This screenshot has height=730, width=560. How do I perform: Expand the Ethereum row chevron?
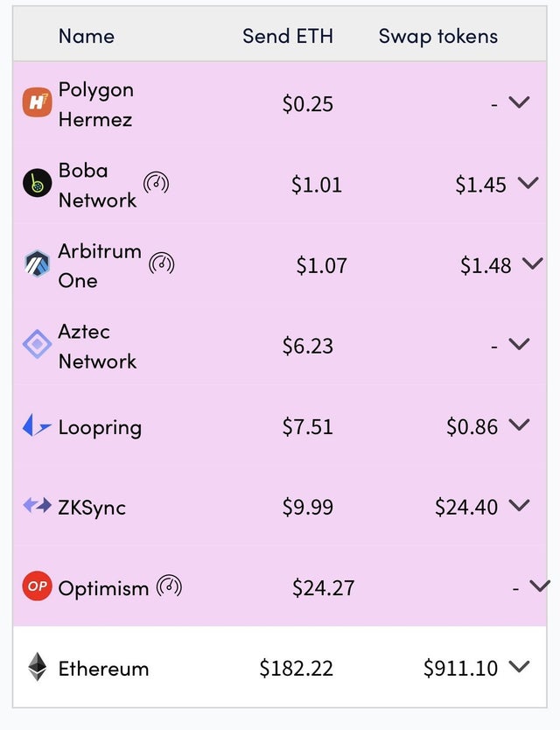[x=519, y=667]
